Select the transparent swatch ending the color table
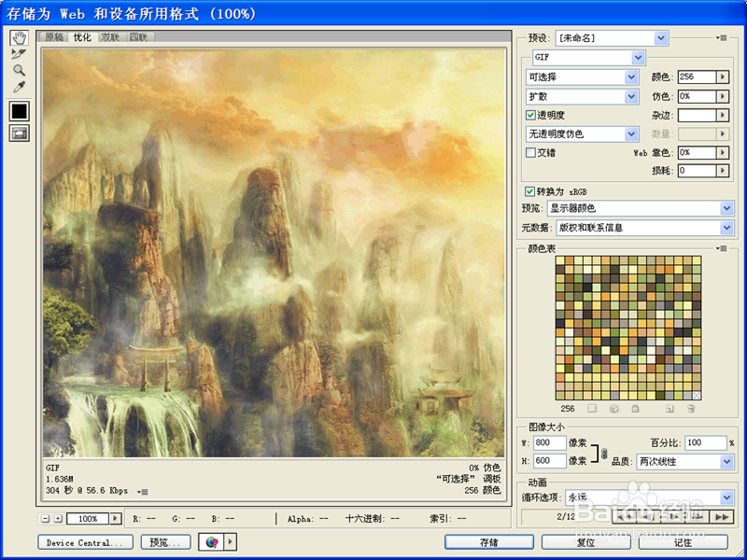Image resolution: width=747 pixels, height=560 pixels. tap(697, 395)
